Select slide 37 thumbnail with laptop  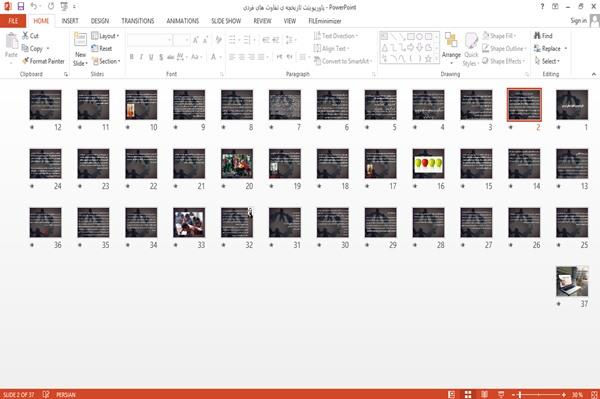[x=572, y=281]
